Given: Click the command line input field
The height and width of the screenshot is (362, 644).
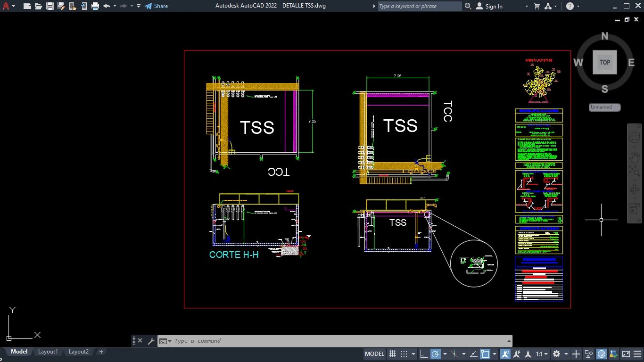Looking at the screenshot, I should 330,341.
